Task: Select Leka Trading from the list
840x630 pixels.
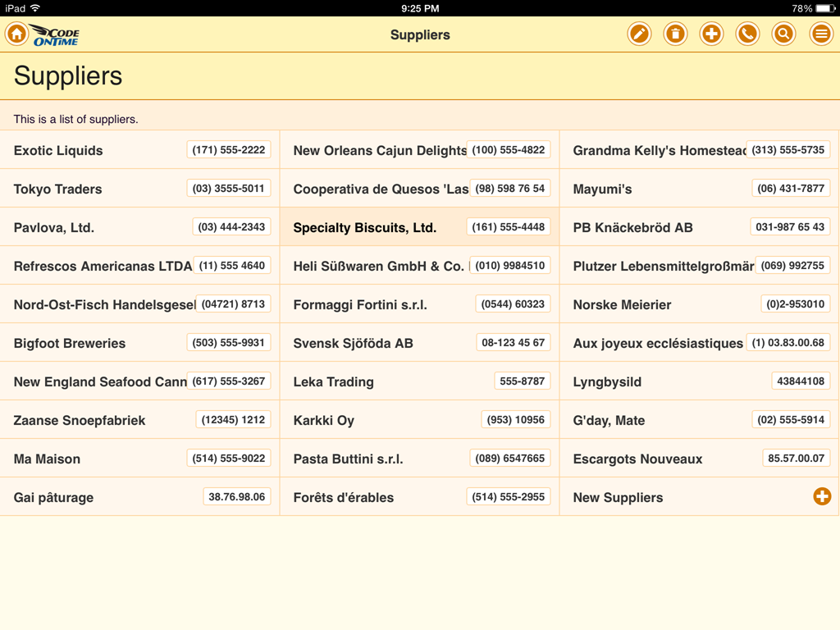Action: coord(333,381)
